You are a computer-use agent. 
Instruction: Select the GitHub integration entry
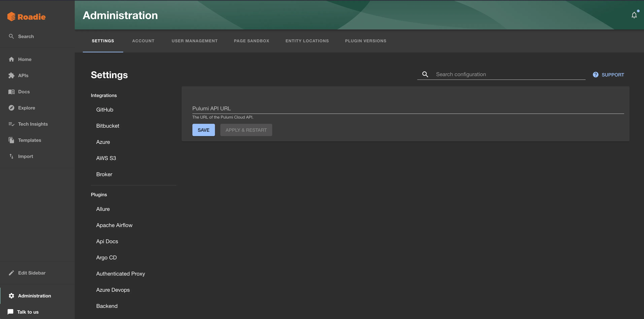[105, 109]
